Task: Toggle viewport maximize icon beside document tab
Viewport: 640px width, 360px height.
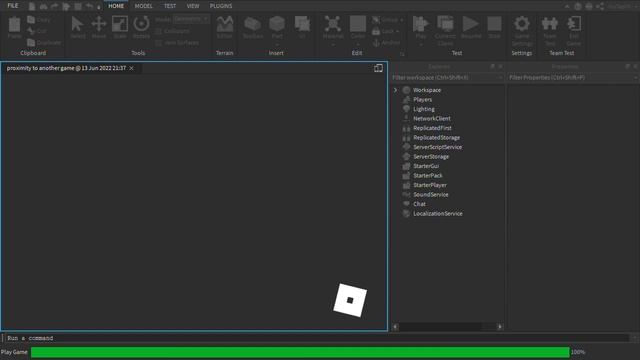Action: [378, 68]
